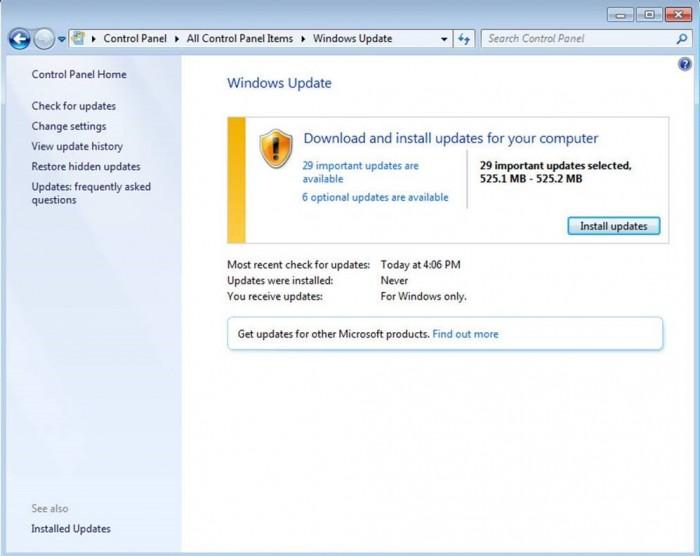Image resolution: width=700 pixels, height=556 pixels.
Task: Click the 29 important updates selected text
Action: pos(555,172)
